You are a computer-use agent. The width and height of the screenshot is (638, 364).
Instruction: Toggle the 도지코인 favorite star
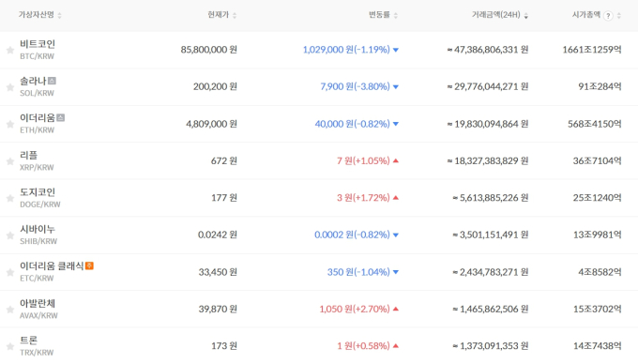pyautogui.click(x=10, y=198)
